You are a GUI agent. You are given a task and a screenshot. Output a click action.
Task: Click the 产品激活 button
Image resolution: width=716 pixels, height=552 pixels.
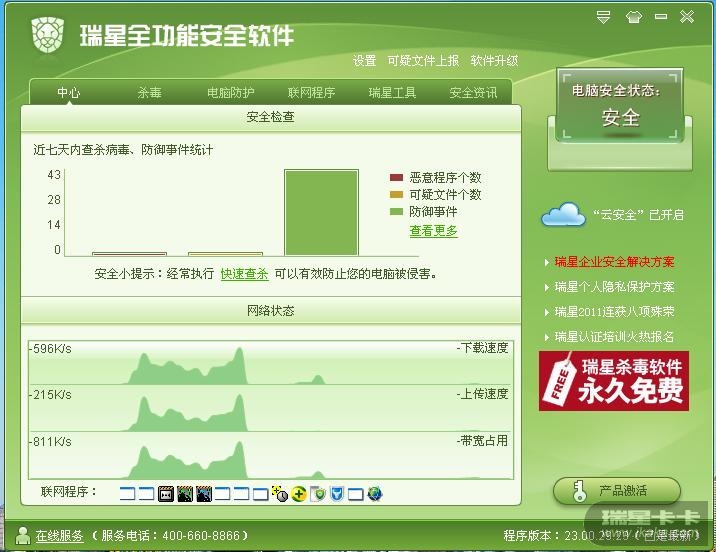point(617,491)
